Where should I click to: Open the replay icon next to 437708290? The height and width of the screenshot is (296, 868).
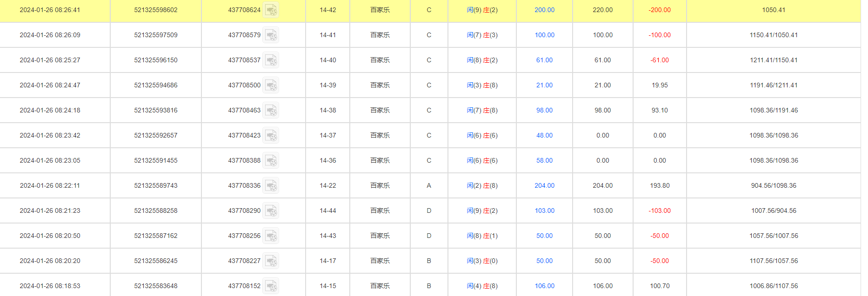(271, 210)
